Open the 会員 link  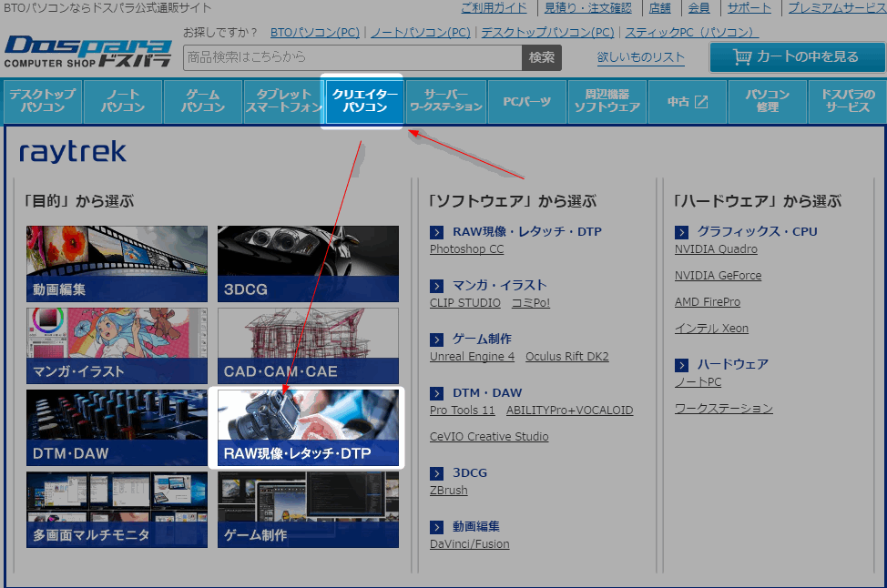pos(698,8)
